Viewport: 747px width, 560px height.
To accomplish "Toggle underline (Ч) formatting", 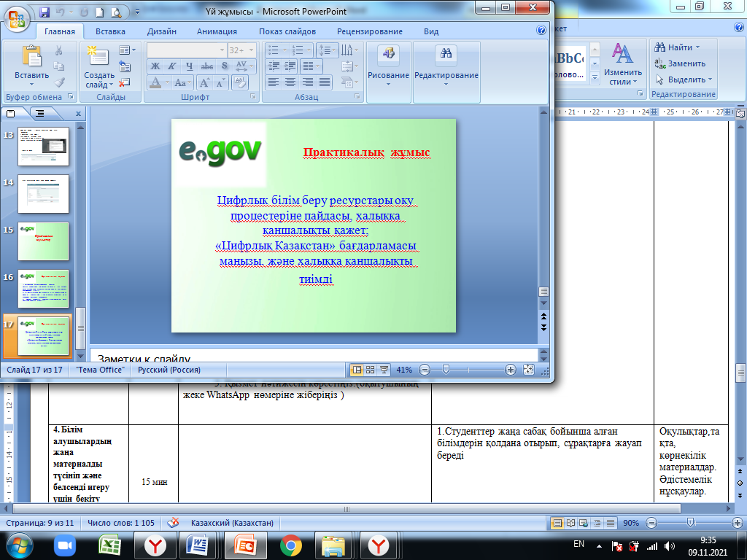I will click(189, 66).
